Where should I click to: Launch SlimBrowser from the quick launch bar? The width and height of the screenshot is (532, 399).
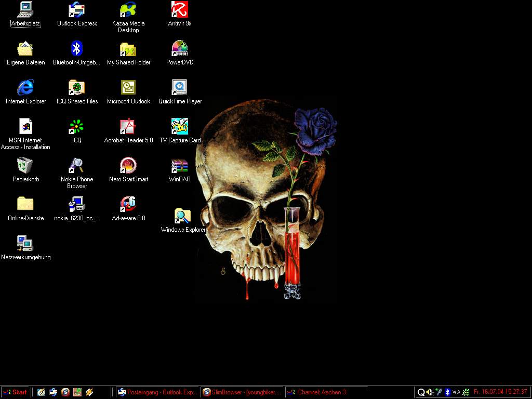(65, 393)
